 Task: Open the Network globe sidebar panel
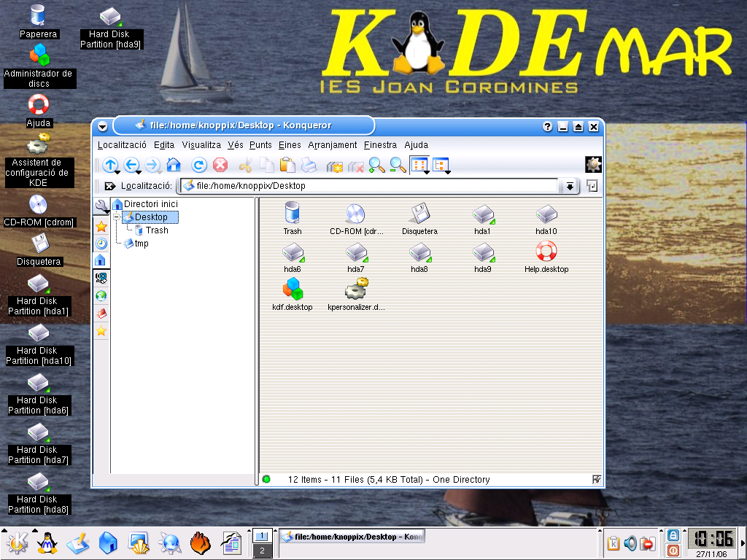(x=101, y=296)
